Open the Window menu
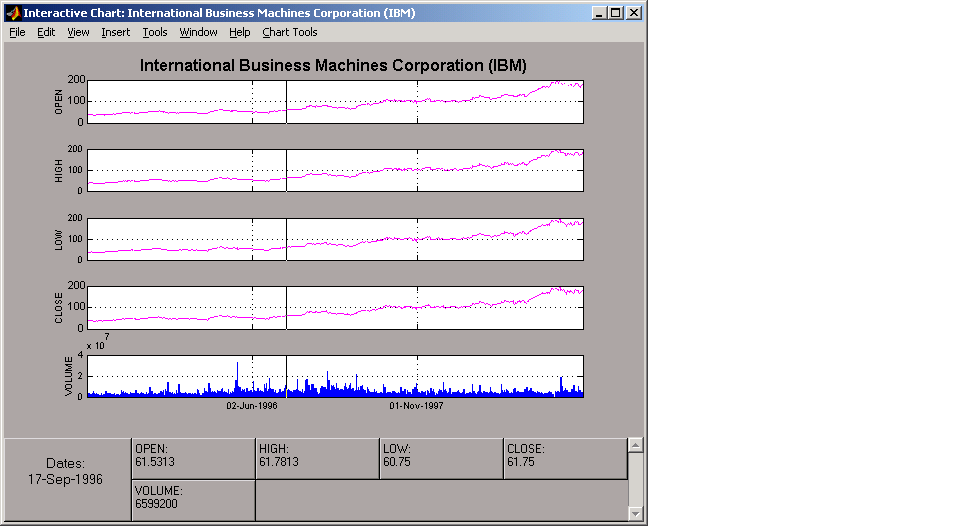Viewport: 980px width, 531px height. pyautogui.click(x=198, y=32)
